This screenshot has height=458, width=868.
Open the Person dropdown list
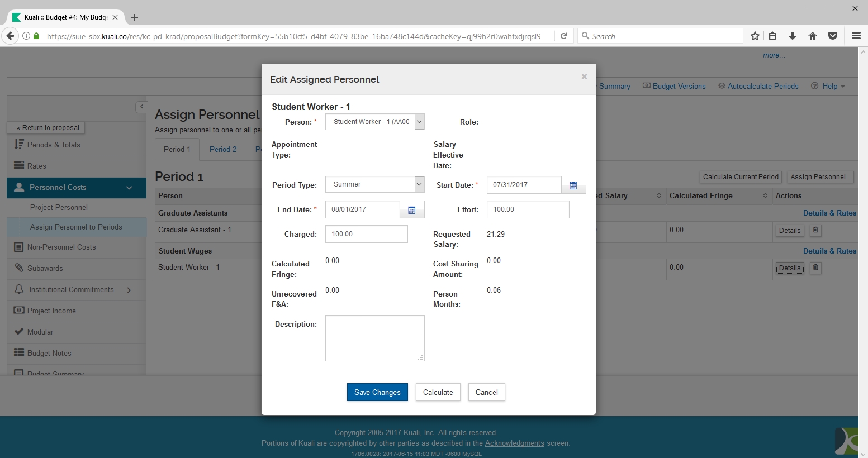tap(419, 122)
